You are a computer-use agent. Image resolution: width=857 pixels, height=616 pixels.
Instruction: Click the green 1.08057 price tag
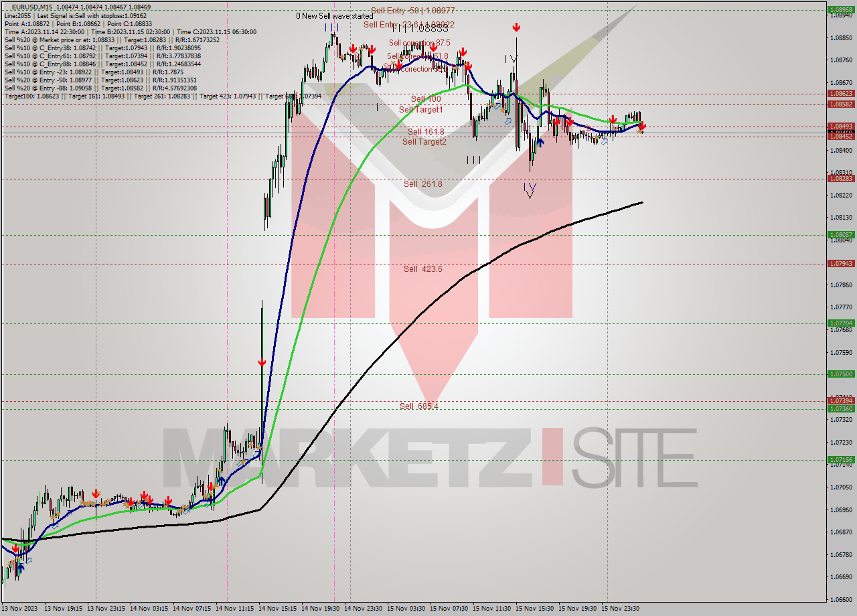tap(840, 234)
